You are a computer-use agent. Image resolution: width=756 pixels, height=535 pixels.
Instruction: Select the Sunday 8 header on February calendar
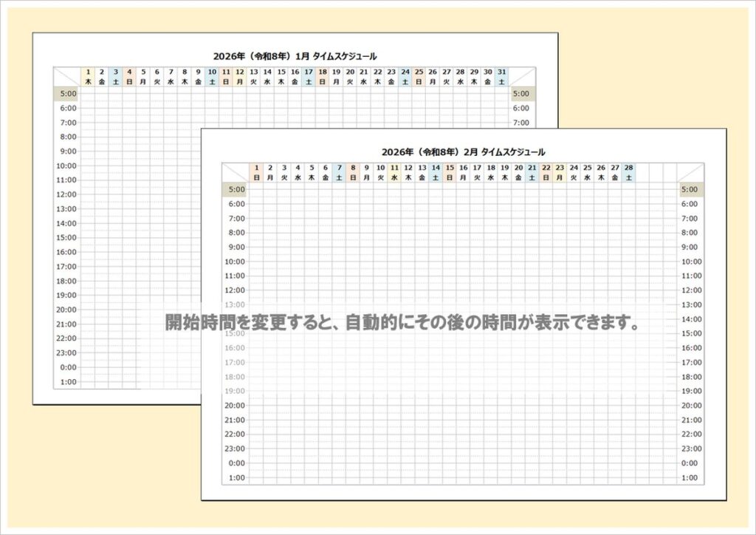[x=353, y=172]
